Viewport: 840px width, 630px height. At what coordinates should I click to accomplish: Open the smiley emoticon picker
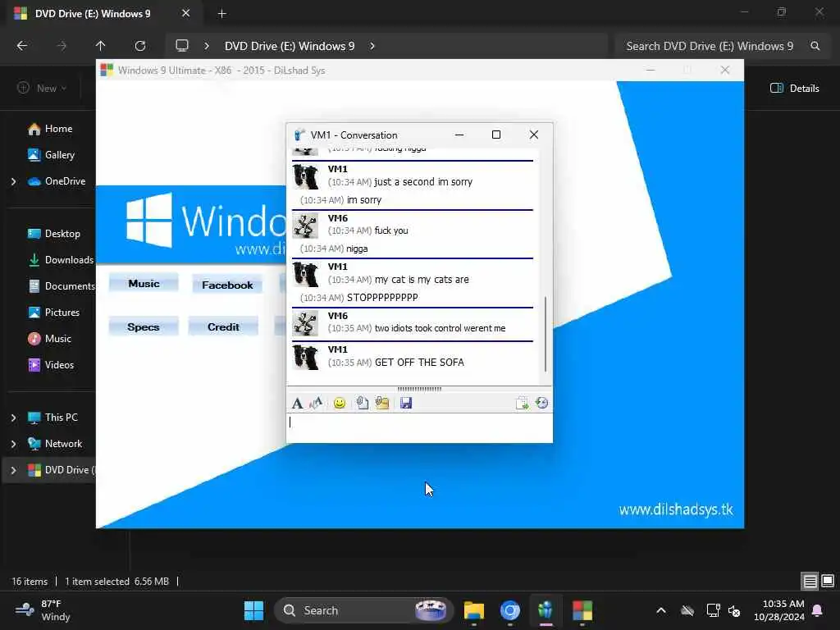[339, 403]
